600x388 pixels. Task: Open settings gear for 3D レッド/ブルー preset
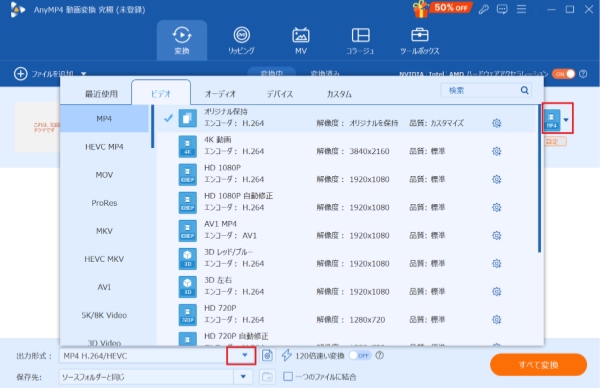496,263
